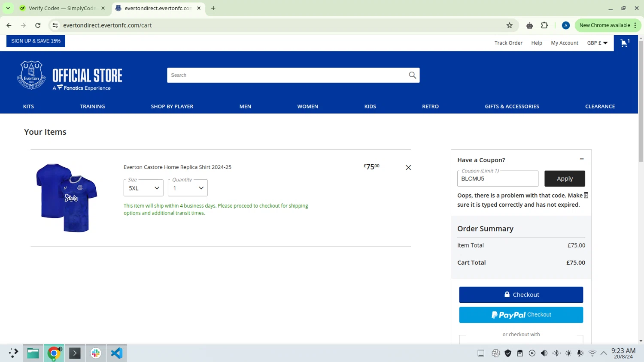Open the TRAINING menu
644x362 pixels.
point(92,106)
